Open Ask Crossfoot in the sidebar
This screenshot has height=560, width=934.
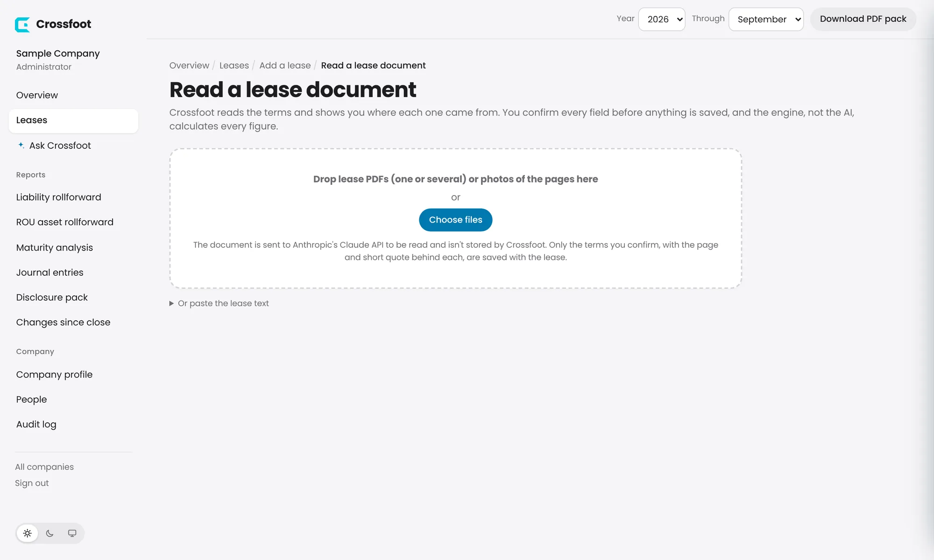73,146
